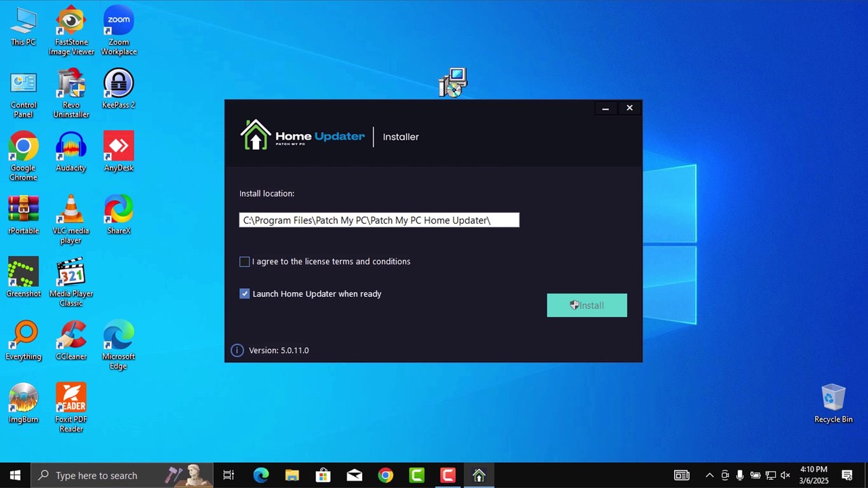Open the Windows Start menu

tap(15, 475)
